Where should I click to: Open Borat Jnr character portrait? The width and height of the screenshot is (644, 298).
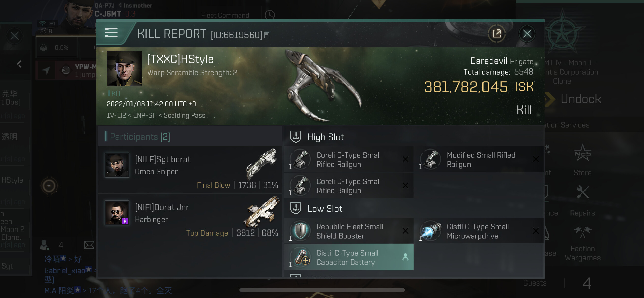click(117, 213)
